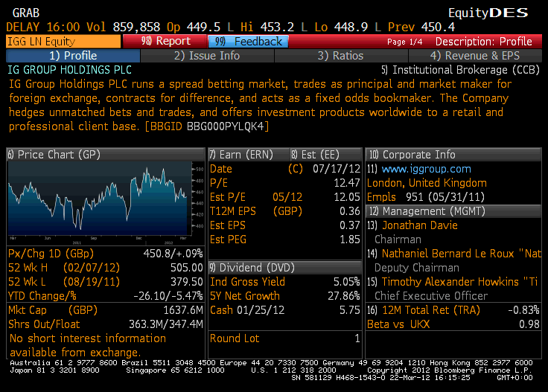Open the 6) Price Chart (GP) header
Image resolution: width=548 pixels, height=392 pixels.
(x=106, y=155)
